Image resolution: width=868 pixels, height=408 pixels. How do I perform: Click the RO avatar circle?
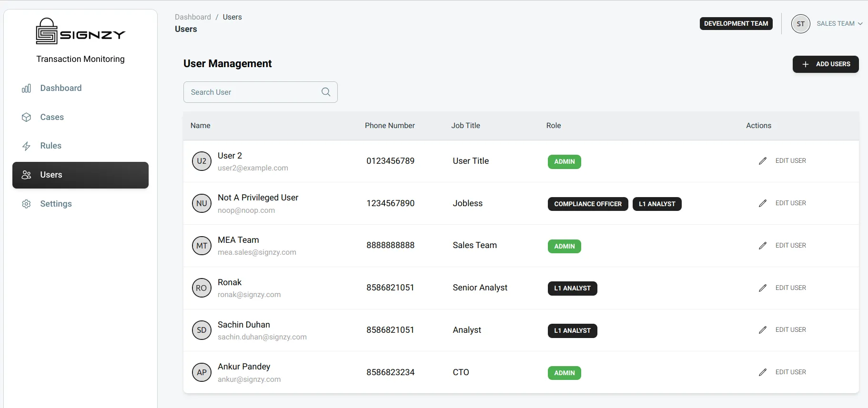click(202, 288)
